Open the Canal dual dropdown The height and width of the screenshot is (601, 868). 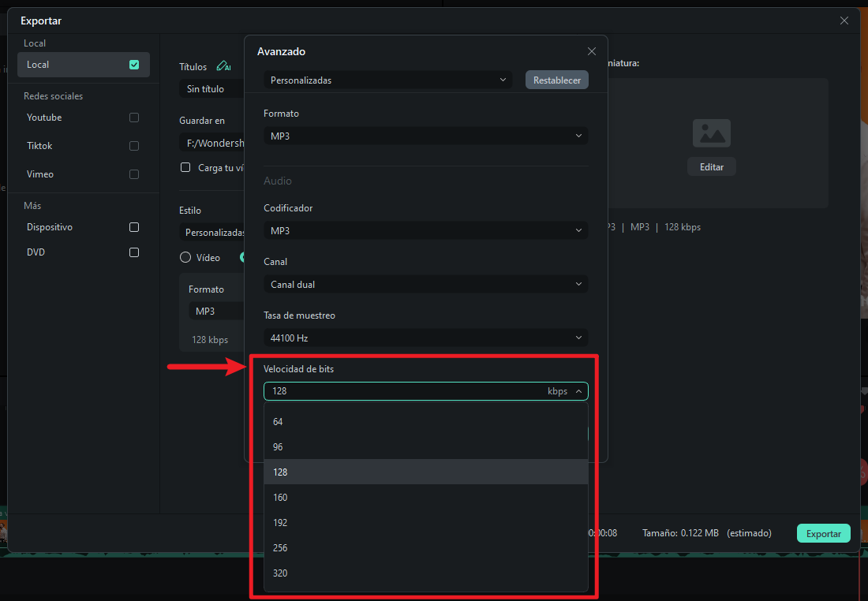click(425, 284)
